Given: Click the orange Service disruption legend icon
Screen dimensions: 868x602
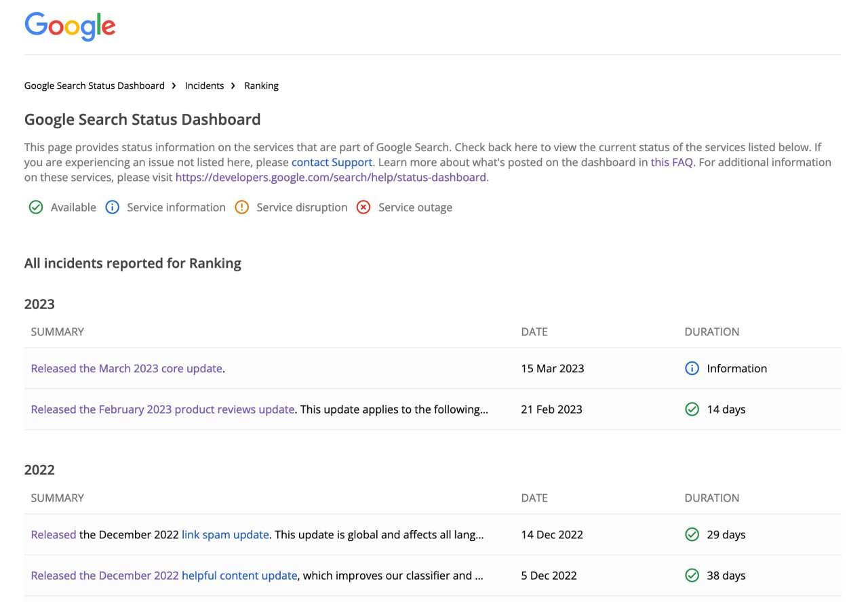Looking at the screenshot, I should 241,207.
